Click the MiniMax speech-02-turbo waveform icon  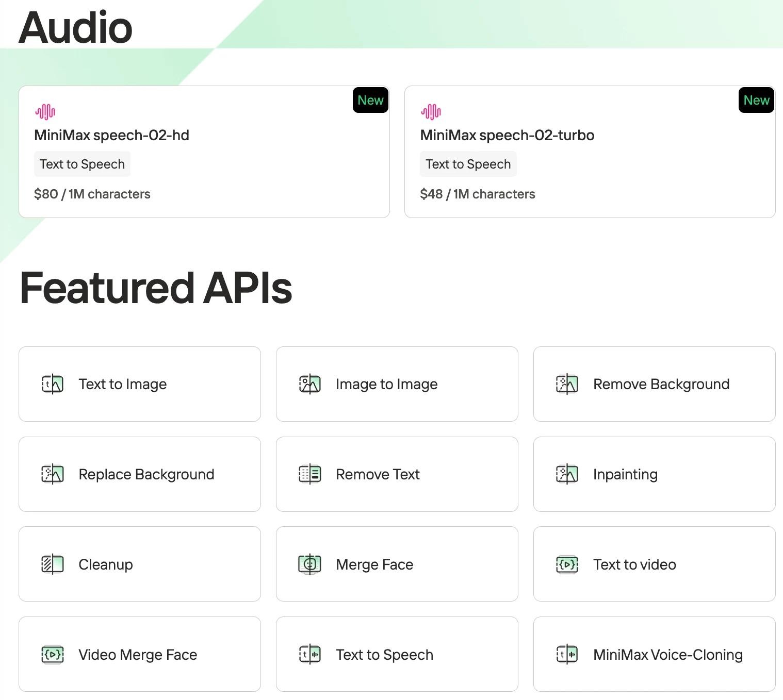[x=431, y=111]
